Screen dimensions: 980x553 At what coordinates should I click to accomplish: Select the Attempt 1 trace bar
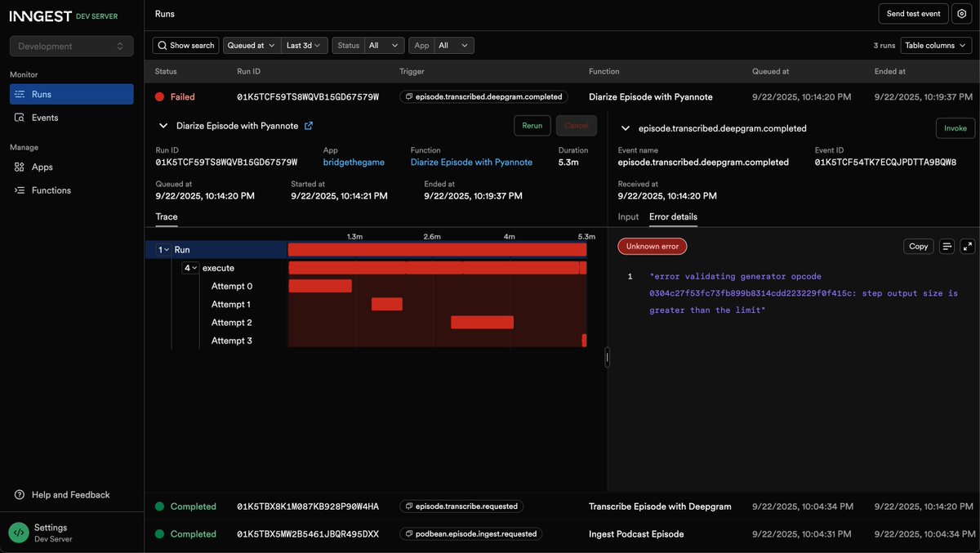point(387,304)
